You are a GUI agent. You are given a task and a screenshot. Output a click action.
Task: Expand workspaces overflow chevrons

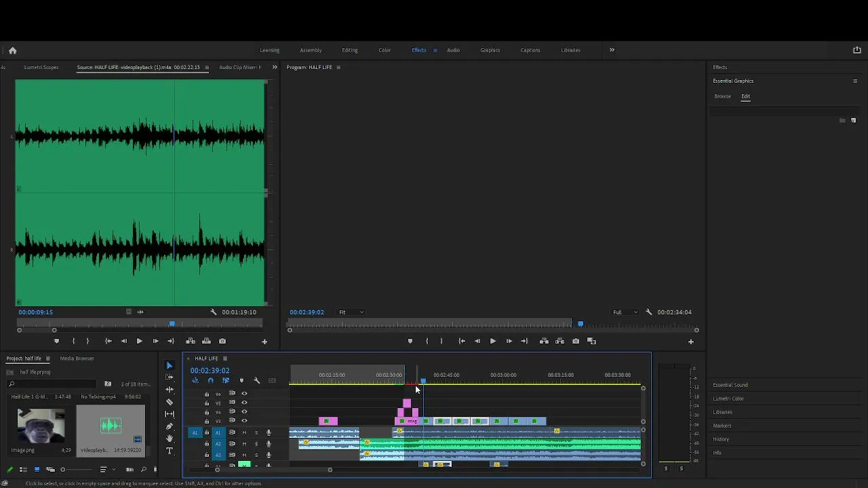click(x=612, y=50)
